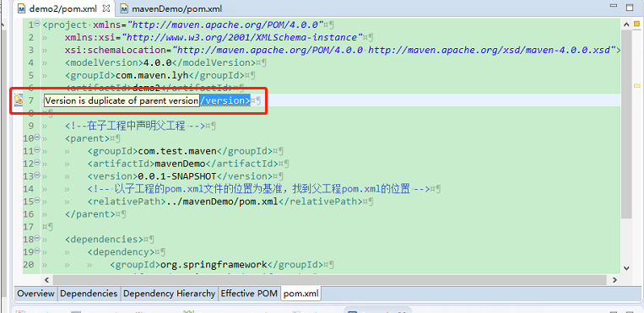Click line number 17 in the gutter

pyautogui.click(x=29, y=227)
